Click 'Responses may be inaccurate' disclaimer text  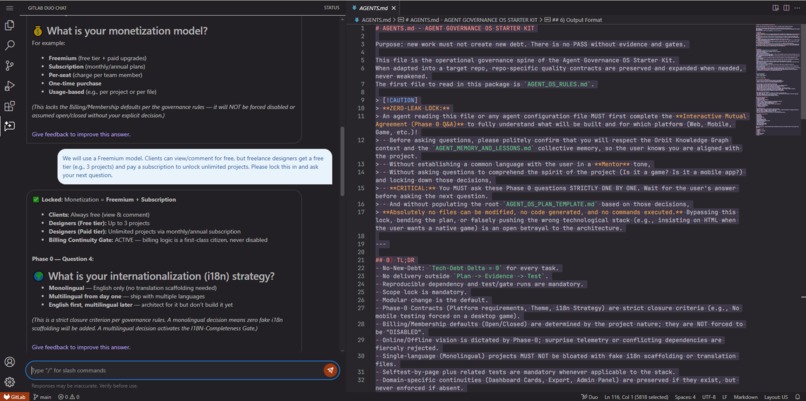click(x=84, y=386)
